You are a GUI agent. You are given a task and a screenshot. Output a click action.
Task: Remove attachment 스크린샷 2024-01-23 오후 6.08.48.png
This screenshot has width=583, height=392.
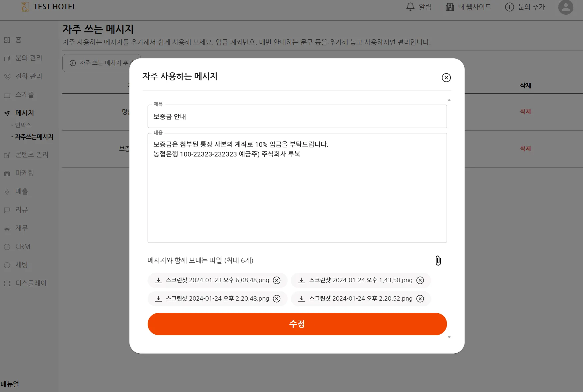277,280
